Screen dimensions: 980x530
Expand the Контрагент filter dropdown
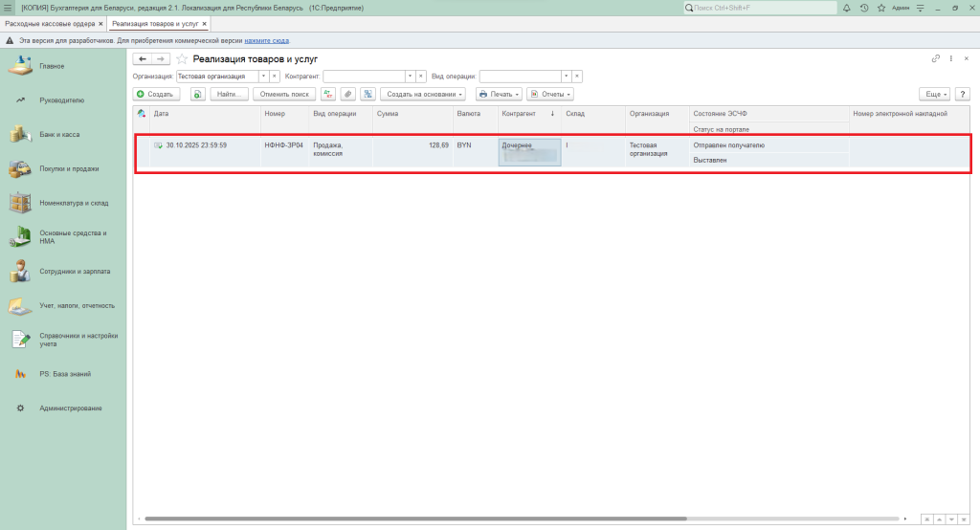click(410, 76)
